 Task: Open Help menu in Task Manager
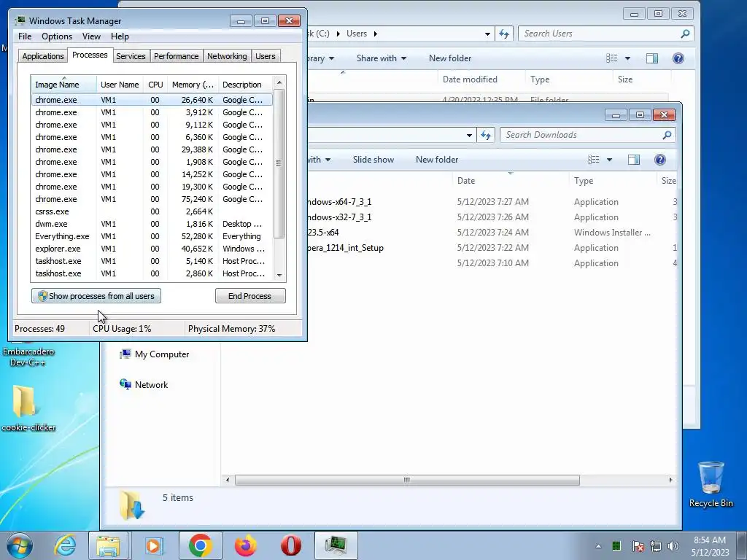click(x=120, y=36)
